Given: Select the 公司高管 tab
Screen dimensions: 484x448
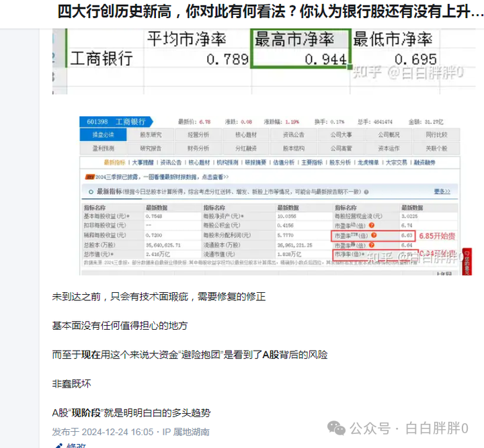Looking at the screenshot, I should click(341, 148).
